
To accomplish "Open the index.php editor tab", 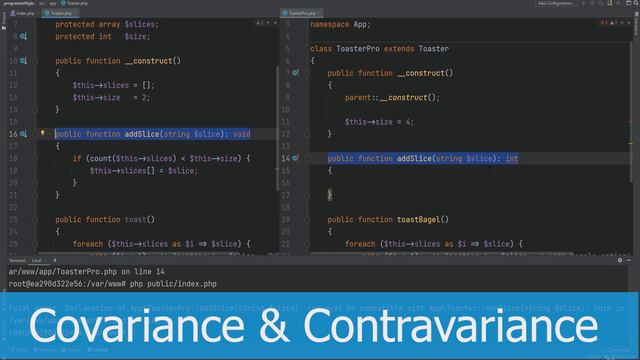I will pyautogui.click(x=23, y=13).
